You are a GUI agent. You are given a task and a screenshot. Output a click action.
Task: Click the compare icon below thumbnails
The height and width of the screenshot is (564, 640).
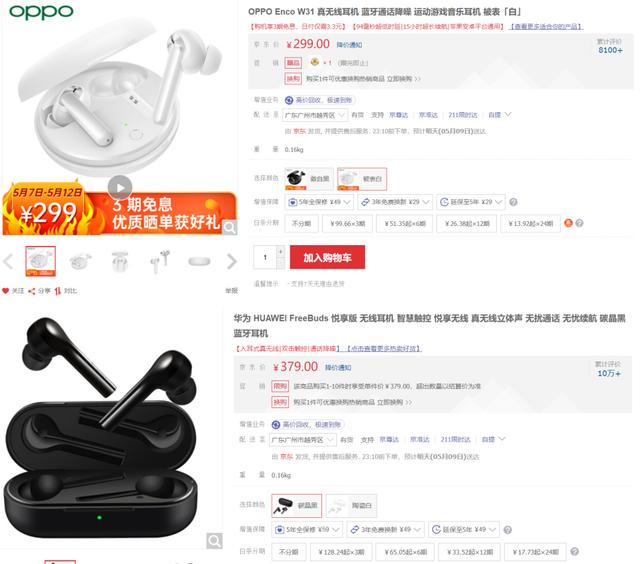[58, 291]
